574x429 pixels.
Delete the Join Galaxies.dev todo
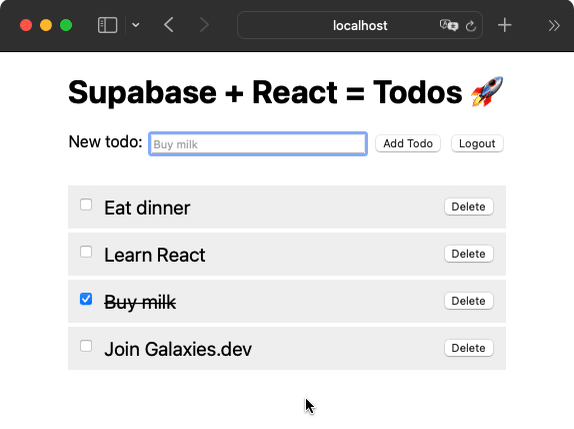click(x=469, y=348)
